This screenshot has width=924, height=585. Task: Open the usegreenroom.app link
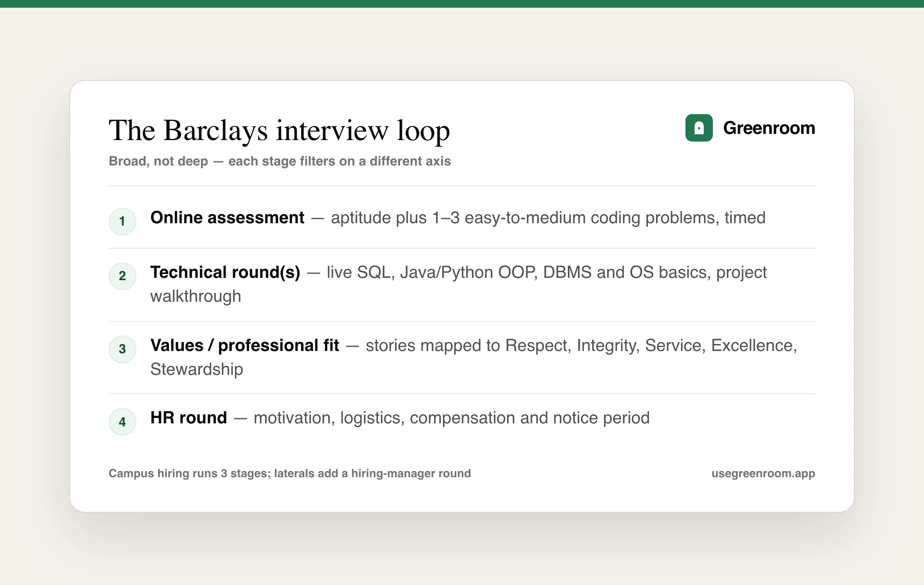(x=763, y=473)
